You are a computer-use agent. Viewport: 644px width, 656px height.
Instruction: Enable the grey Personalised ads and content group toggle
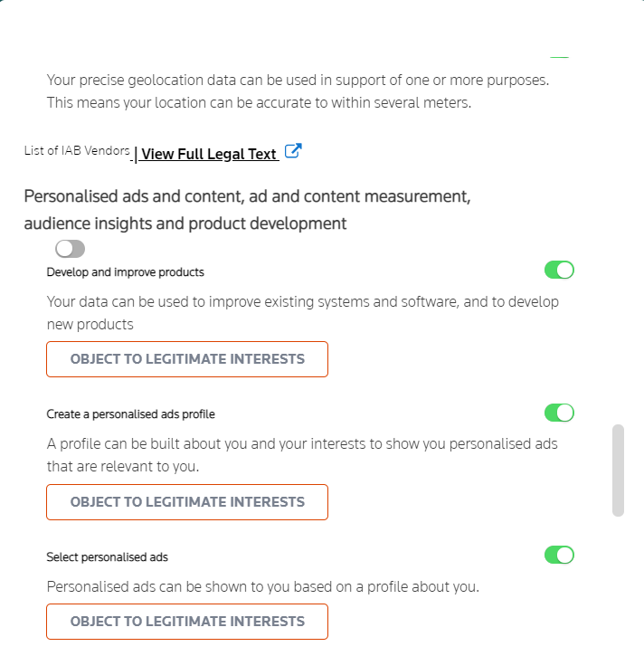click(70, 249)
